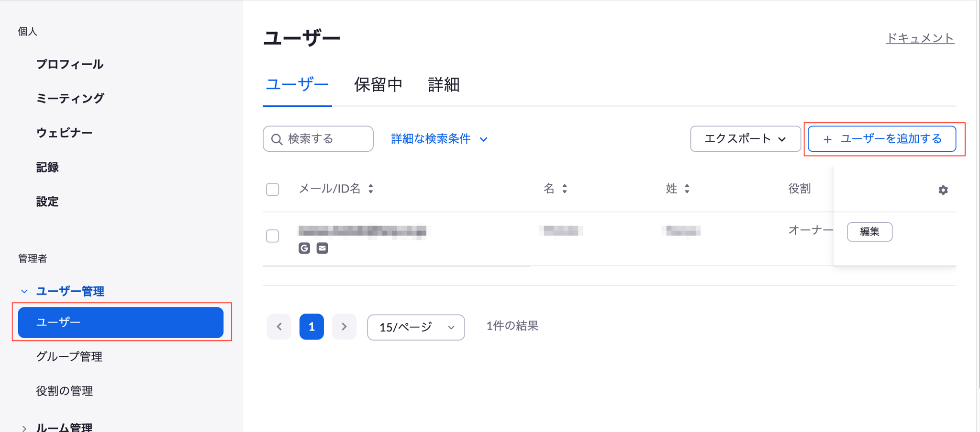The width and height of the screenshot is (980, 432).
Task: Open the 15/ページ page size dropdown
Action: [x=416, y=327]
